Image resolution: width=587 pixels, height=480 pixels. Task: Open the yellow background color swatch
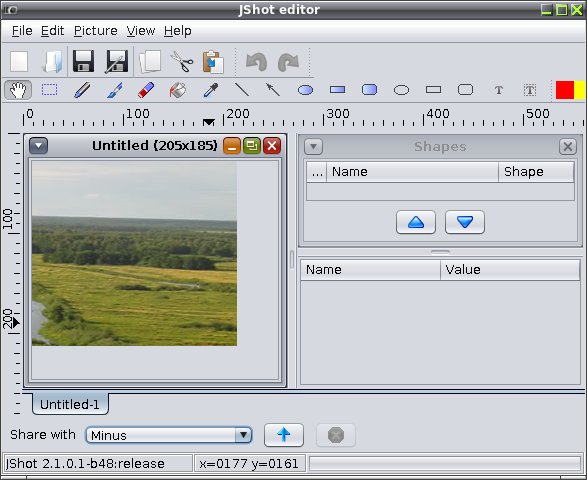click(580, 90)
